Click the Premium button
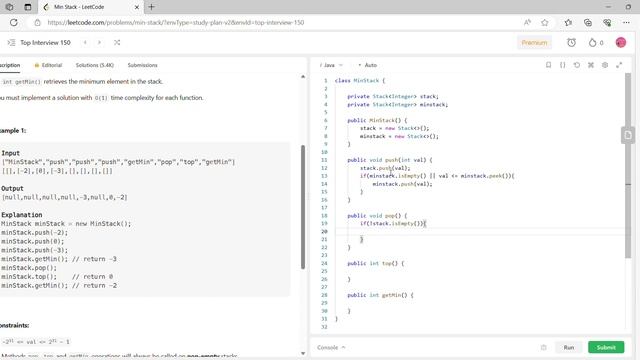The height and width of the screenshot is (360, 640). click(534, 42)
